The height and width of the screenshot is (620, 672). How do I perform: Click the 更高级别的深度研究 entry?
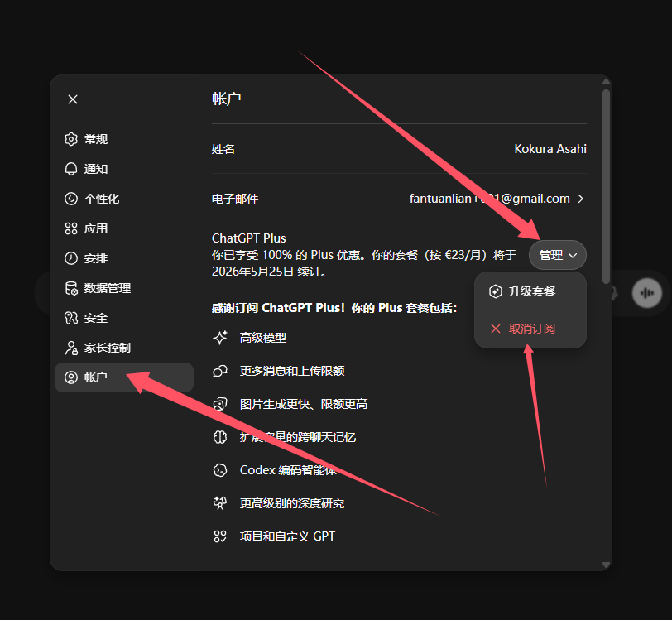tap(292, 503)
